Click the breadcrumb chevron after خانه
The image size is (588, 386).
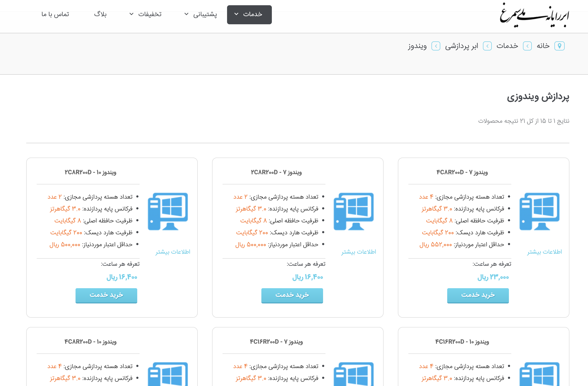point(527,46)
